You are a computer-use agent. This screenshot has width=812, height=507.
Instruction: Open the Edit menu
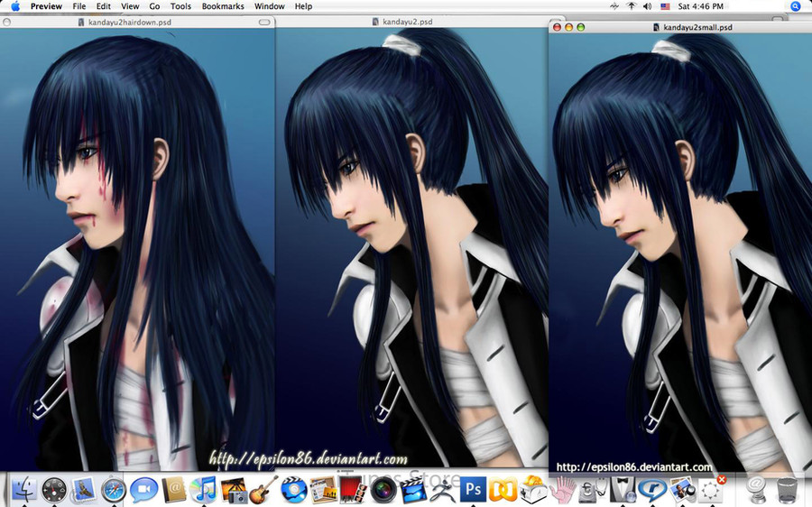[x=104, y=6]
